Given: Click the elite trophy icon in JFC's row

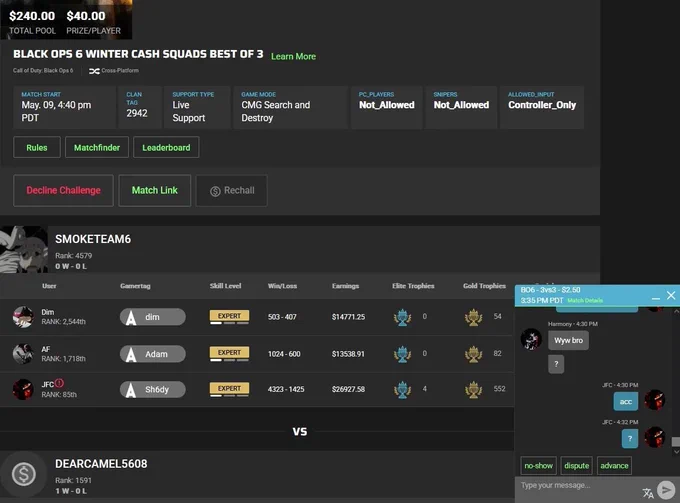Looking at the screenshot, I should coord(402,389).
